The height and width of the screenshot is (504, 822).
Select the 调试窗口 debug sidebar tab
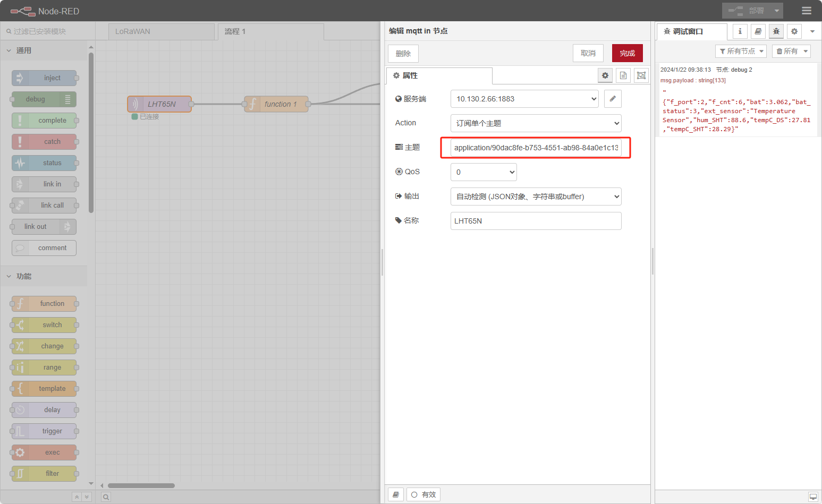click(x=692, y=31)
